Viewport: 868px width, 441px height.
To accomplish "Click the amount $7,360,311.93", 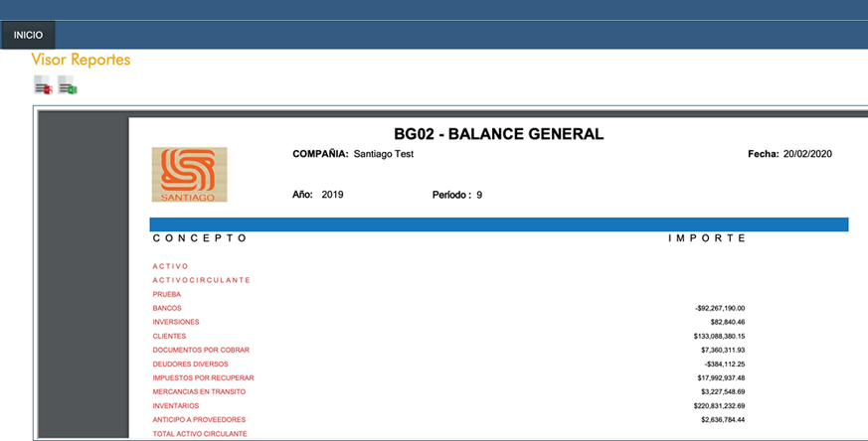I will 723,350.
